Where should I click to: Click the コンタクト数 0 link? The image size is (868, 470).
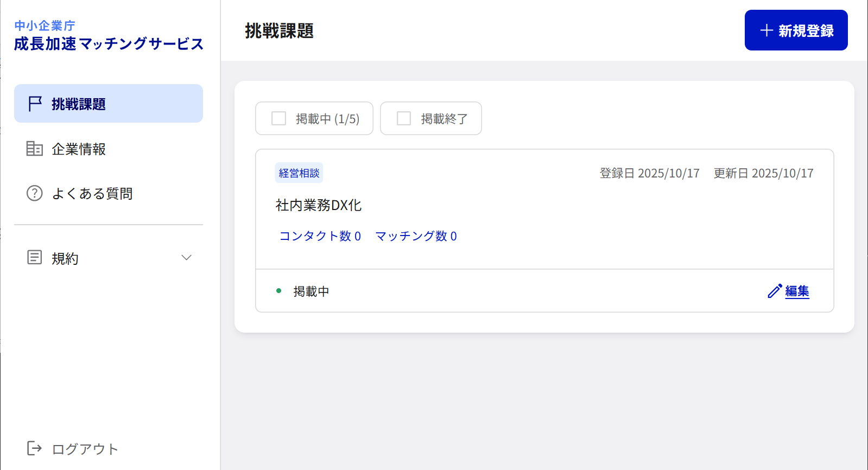tap(320, 236)
